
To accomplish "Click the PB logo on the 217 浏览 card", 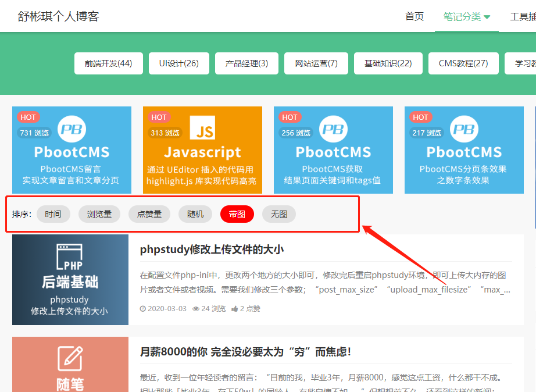I will click(464, 129).
